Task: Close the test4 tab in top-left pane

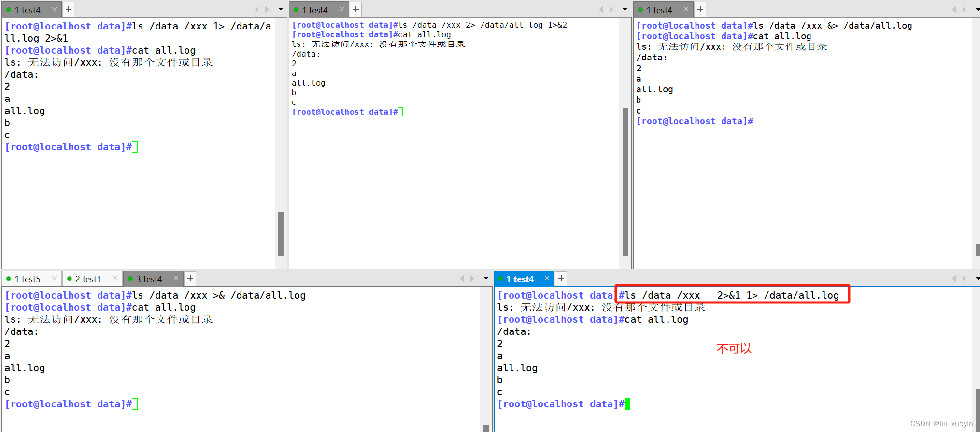Action: [54, 9]
